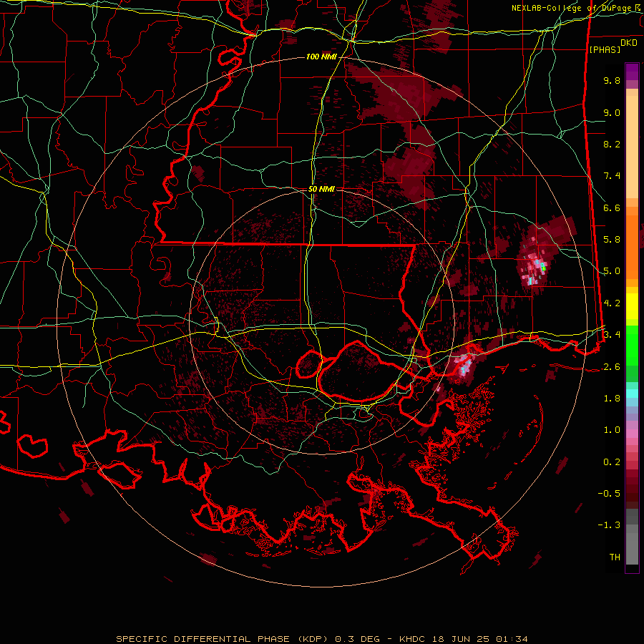Click the cyan segment of the color bar
This screenshot has height=644, width=644.
click(632, 394)
